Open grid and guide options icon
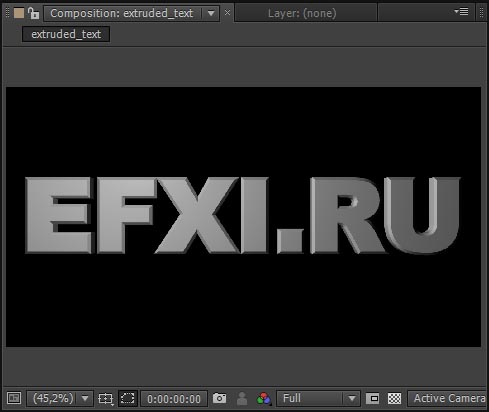 click(106, 399)
